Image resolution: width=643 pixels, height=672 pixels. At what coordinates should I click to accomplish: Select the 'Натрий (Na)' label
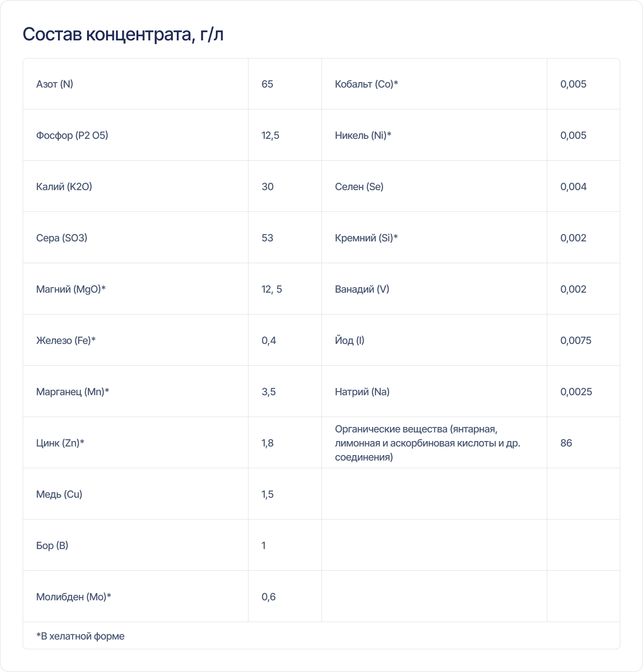point(362,392)
